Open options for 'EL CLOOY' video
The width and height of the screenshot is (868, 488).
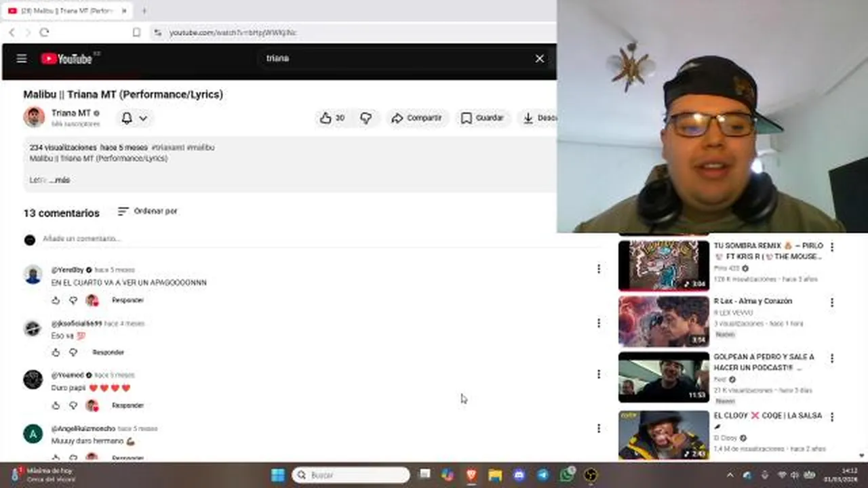(x=832, y=417)
